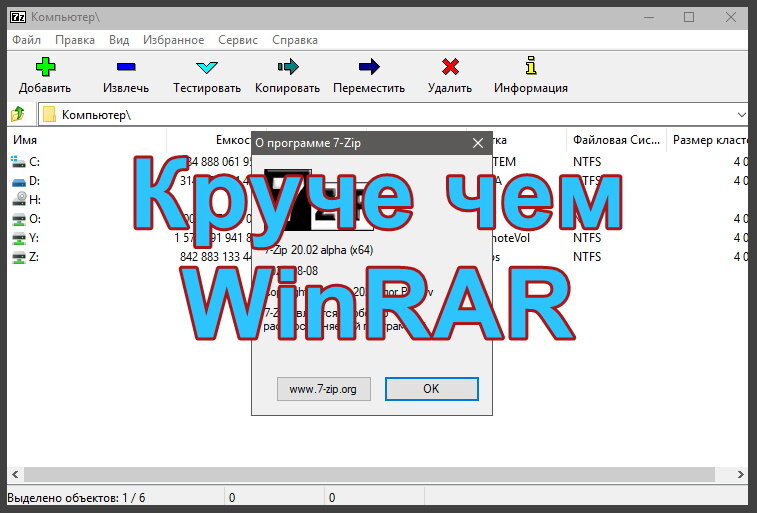Maximize the 7-Zip window
The width and height of the screenshot is (757, 513).
tap(689, 17)
